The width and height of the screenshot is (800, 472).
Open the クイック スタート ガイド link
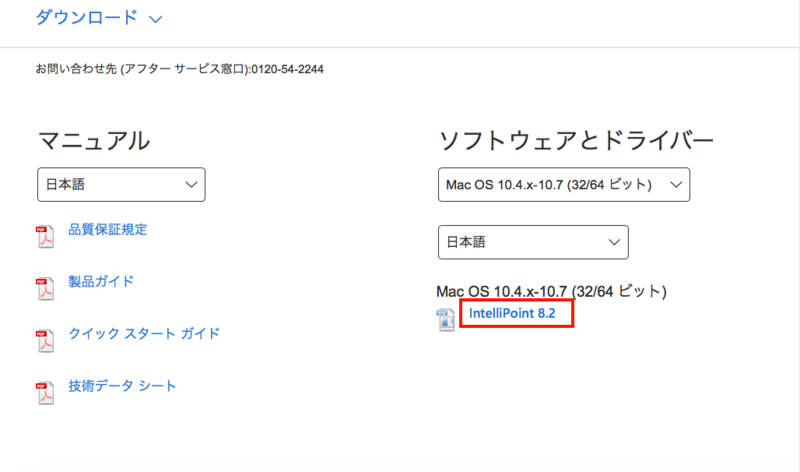coord(144,334)
